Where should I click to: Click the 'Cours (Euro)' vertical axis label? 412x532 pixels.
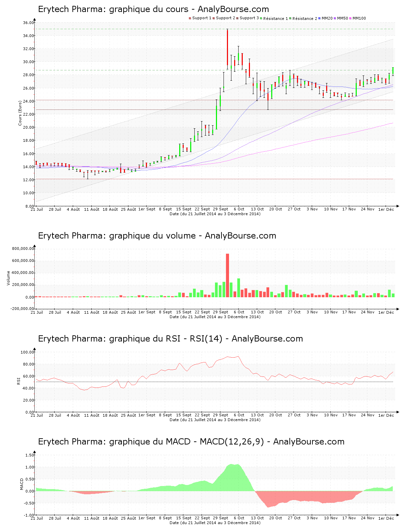(20, 113)
